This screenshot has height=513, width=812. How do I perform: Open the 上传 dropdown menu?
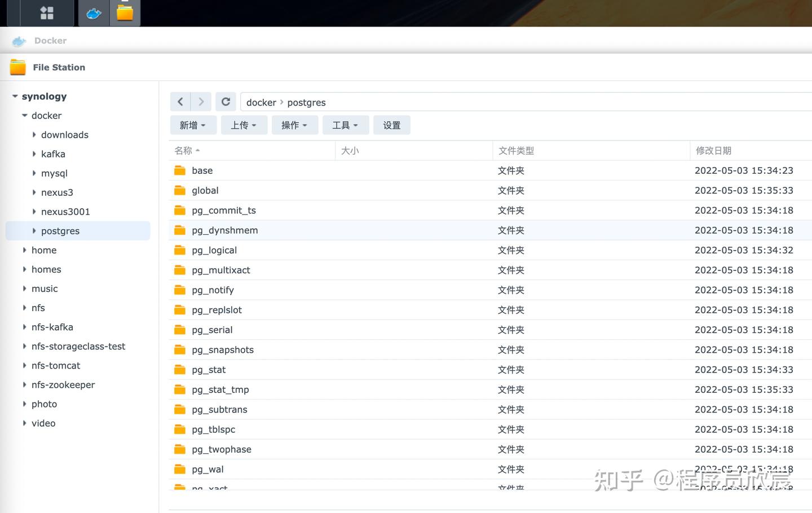tap(244, 125)
